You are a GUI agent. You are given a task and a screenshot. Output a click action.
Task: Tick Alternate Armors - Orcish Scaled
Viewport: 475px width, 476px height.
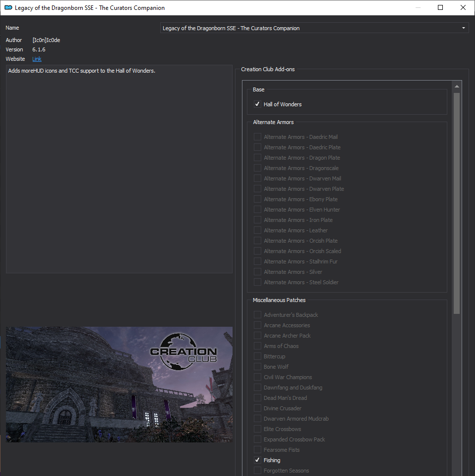click(x=257, y=251)
